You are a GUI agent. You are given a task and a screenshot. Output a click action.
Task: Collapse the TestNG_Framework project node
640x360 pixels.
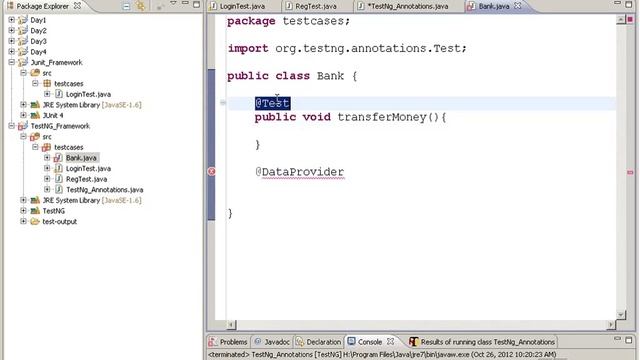coord(11,126)
